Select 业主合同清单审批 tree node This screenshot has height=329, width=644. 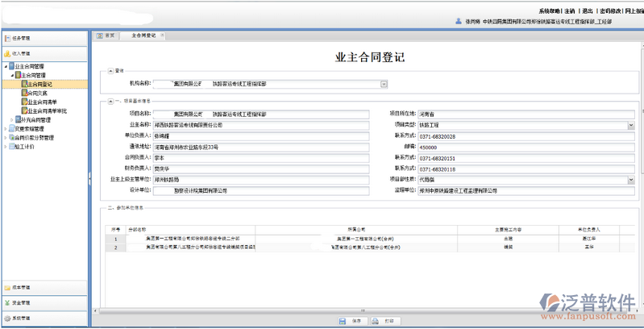47,110
